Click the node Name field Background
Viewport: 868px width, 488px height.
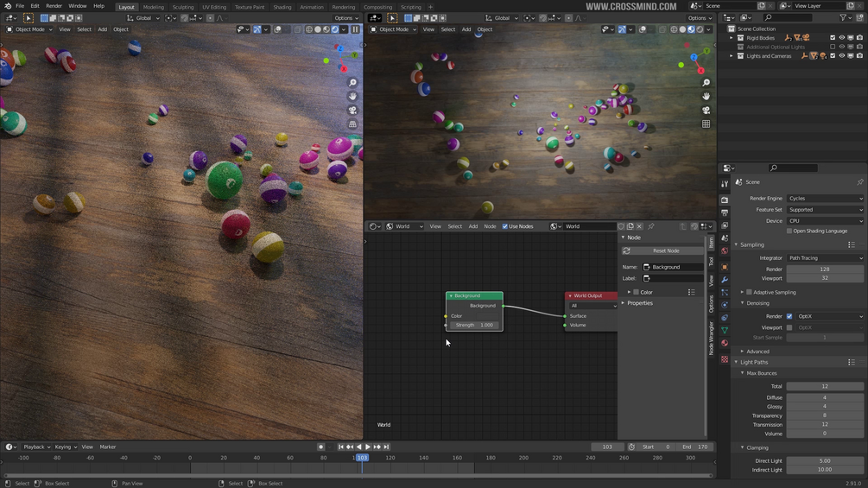click(x=673, y=267)
